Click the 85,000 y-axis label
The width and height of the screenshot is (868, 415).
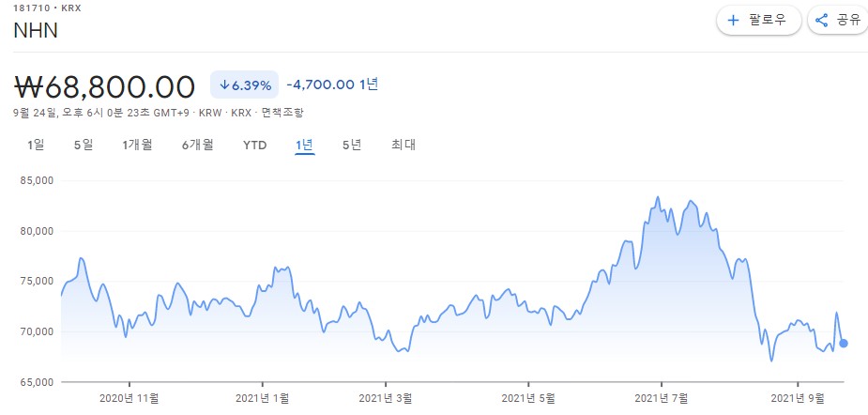coord(36,180)
